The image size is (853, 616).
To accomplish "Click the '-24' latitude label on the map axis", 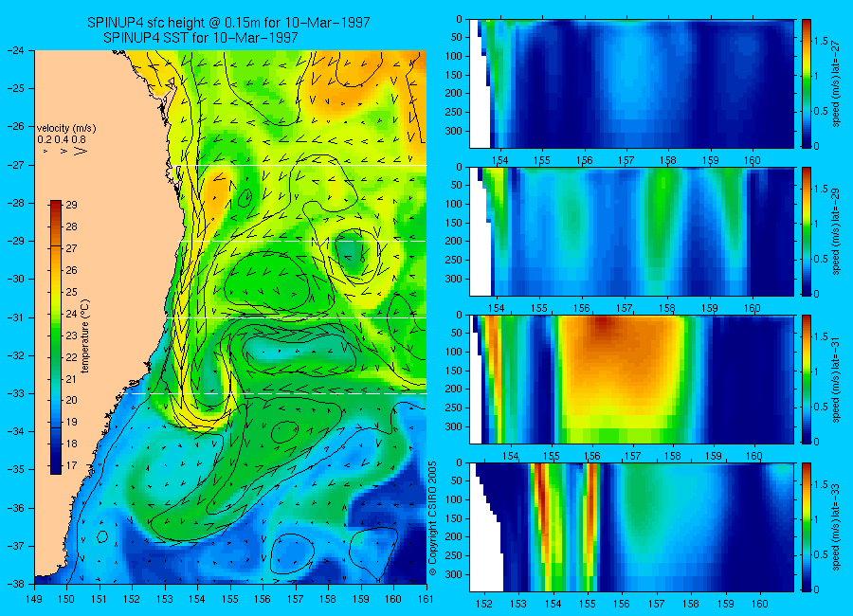I will (x=16, y=50).
